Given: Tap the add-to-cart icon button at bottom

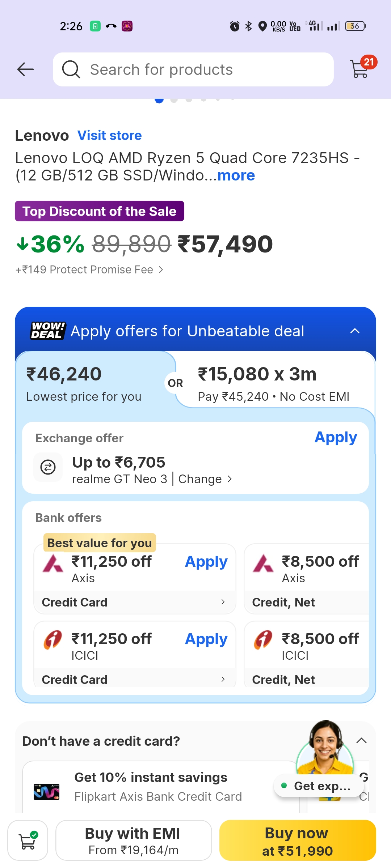Looking at the screenshot, I should click(28, 841).
